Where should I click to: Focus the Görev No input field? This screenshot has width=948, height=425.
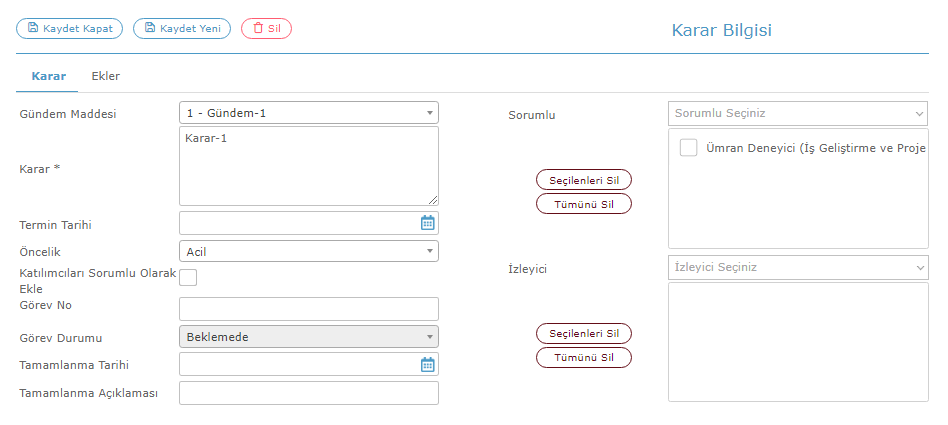(x=309, y=309)
